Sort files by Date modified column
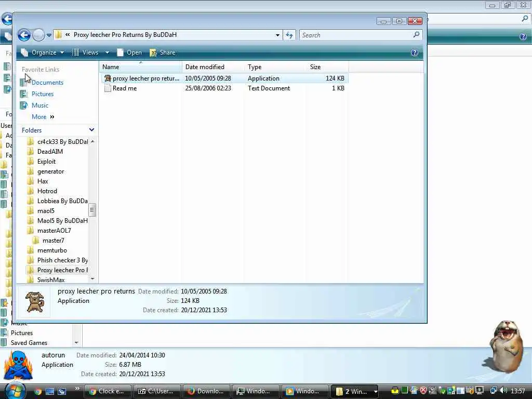Viewport: 532px width, 399px height. click(212, 67)
